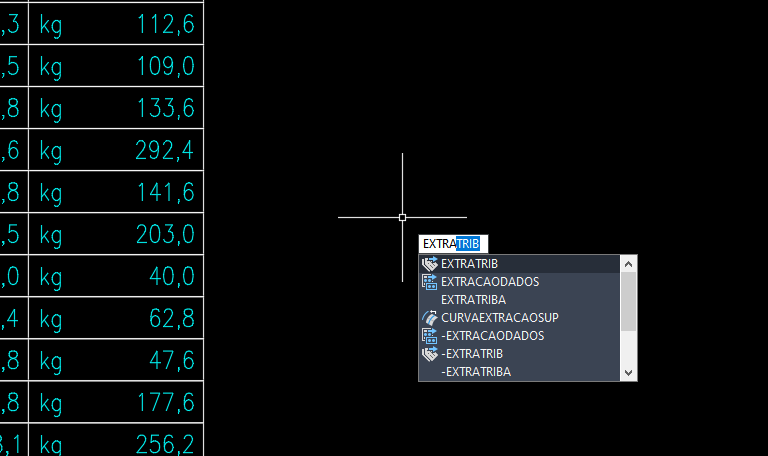Select EXTRATRIBA from the suggestion list
The width and height of the screenshot is (768, 456).
click(x=473, y=300)
